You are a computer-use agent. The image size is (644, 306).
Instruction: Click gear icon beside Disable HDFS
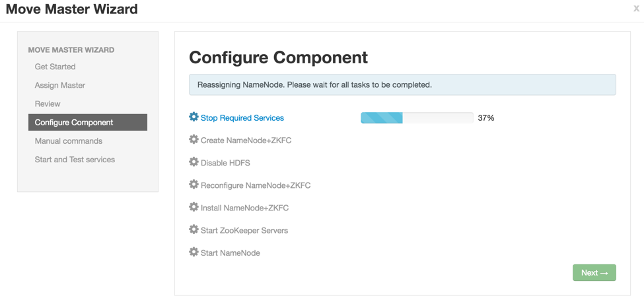[x=194, y=162]
